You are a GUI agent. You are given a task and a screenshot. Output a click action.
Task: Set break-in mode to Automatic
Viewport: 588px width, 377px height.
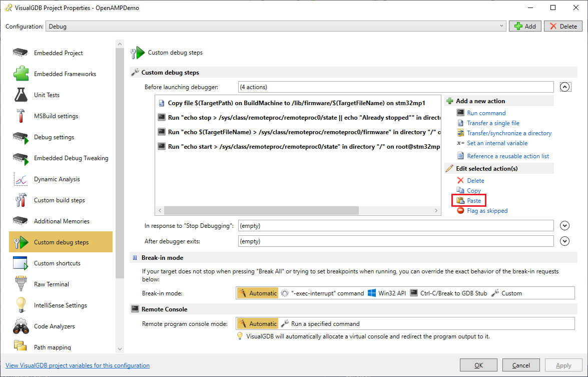coord(258,293)
